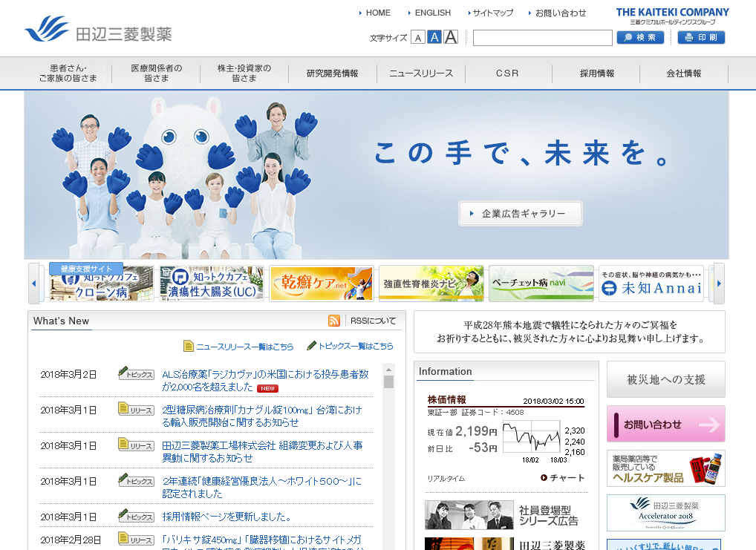Open the 患者さん・ご家族の皆さま menu
The width and height of the screenshot is (756, 550).
pos(68,73)
